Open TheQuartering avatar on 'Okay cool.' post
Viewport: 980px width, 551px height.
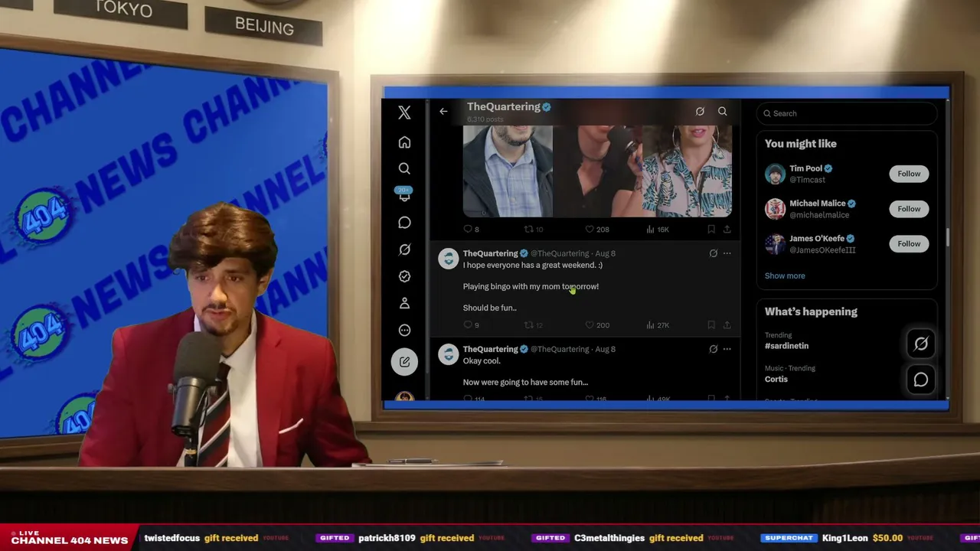pos(449,354)
